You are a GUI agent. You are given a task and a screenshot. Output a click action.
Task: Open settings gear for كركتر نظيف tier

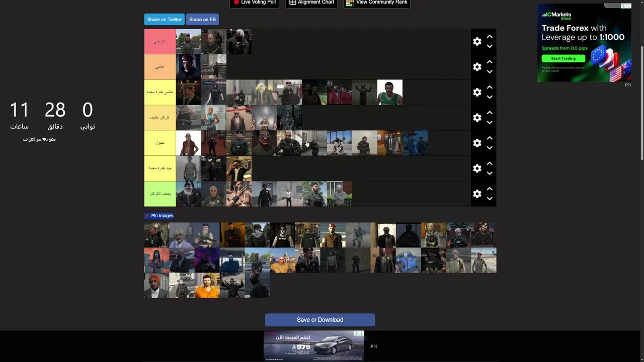(477, 118)
